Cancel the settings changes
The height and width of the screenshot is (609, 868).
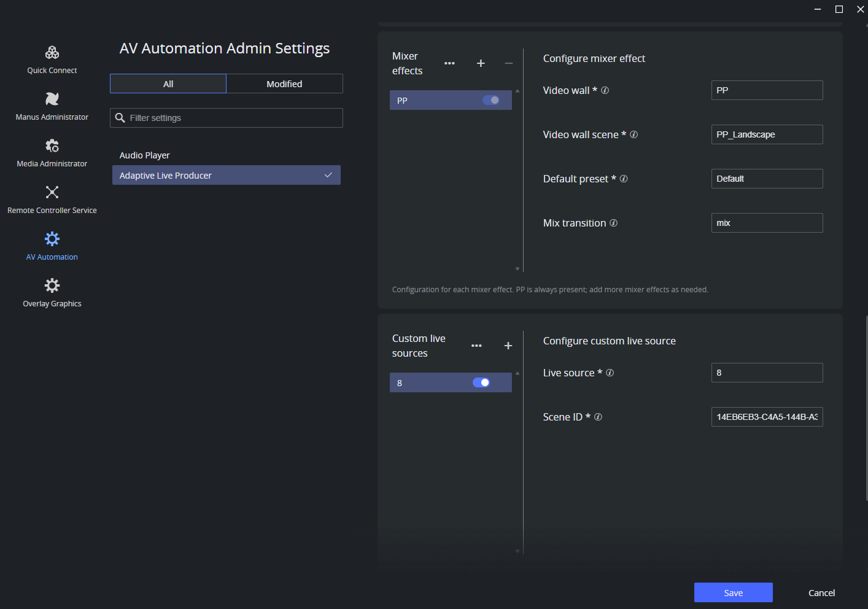point(821,592)
